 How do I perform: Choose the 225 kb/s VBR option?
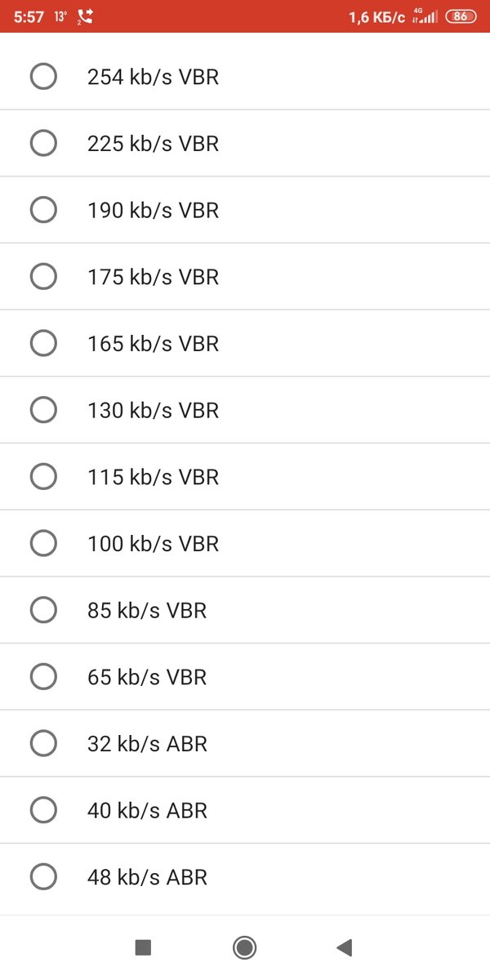[43, 144]
